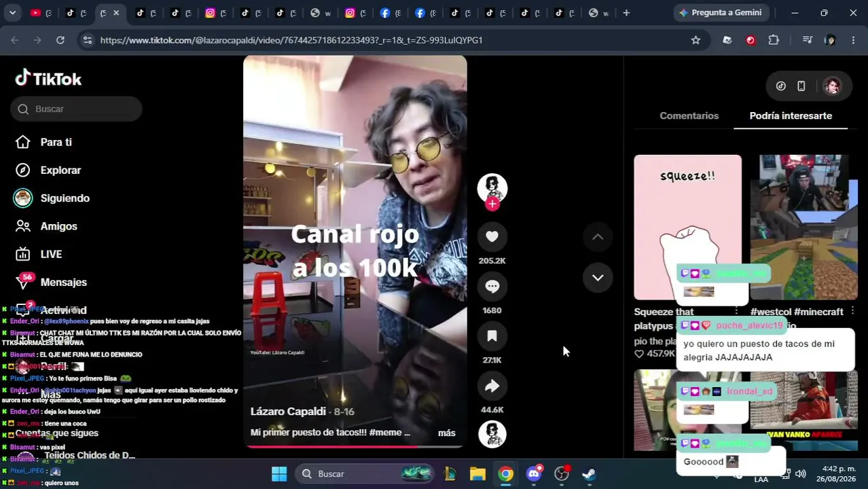Open the TikTok profile avatar in page header
Image resolution: width=868 pixels, height=489 pixels.
pyautogui.click(x=832, y=86)
